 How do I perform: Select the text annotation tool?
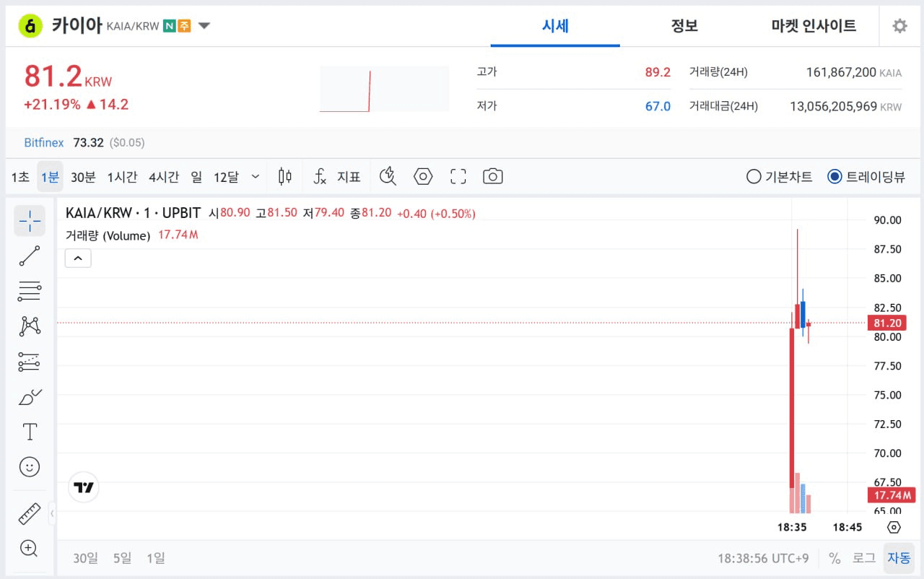coord(30,432)
